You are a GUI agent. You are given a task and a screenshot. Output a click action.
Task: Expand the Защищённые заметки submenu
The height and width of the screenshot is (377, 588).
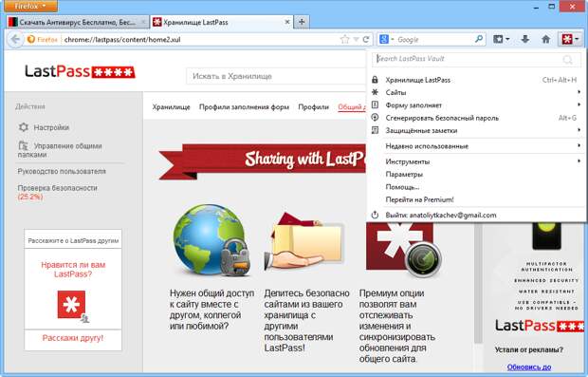(x=579, y=130)
